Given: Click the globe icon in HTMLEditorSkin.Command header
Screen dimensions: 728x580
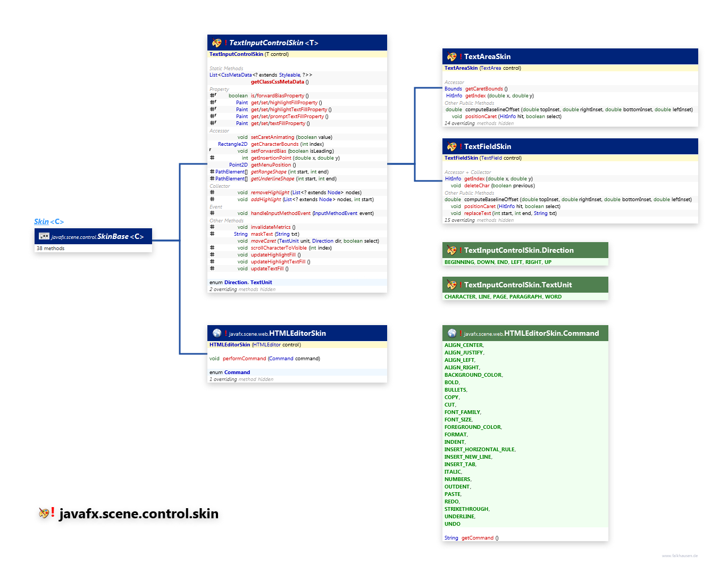Looking at the screenshot, I should [451, 334].
